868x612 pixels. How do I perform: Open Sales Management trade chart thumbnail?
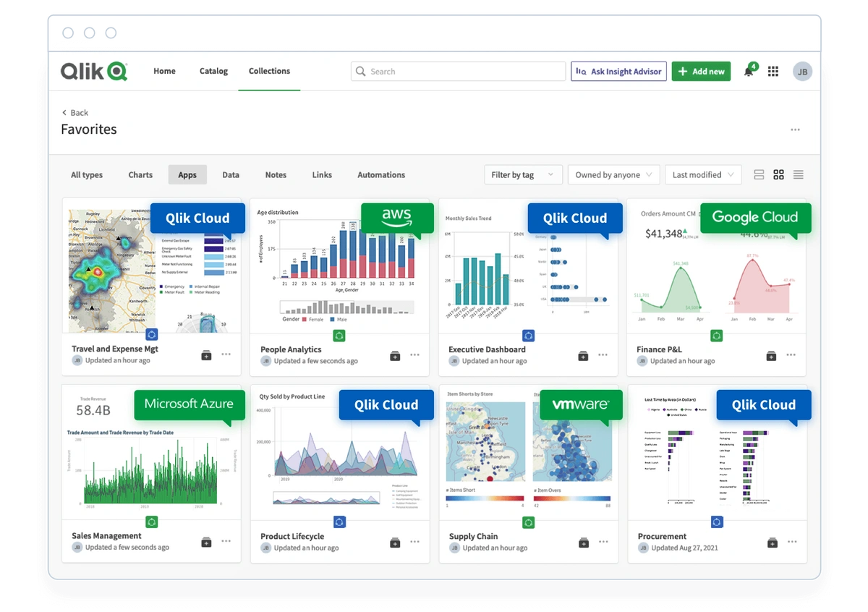pos(151,451)
